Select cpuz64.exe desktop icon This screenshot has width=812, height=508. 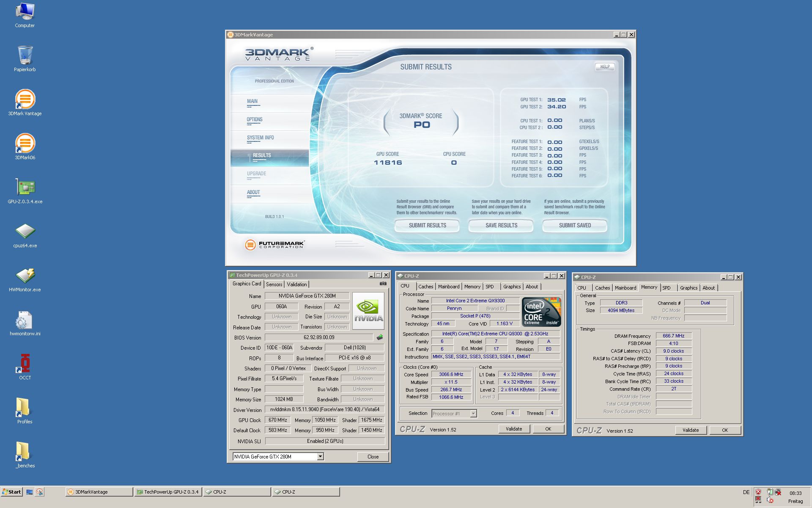coord(25,235)
